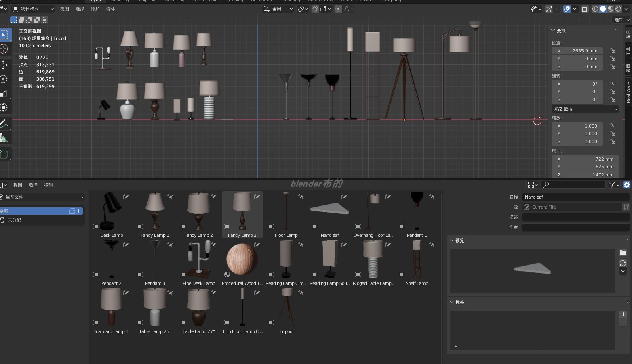Toggle proportional editing button
Image resolution: width=632 pixels, height=364 pixels.
pos(338,9)
